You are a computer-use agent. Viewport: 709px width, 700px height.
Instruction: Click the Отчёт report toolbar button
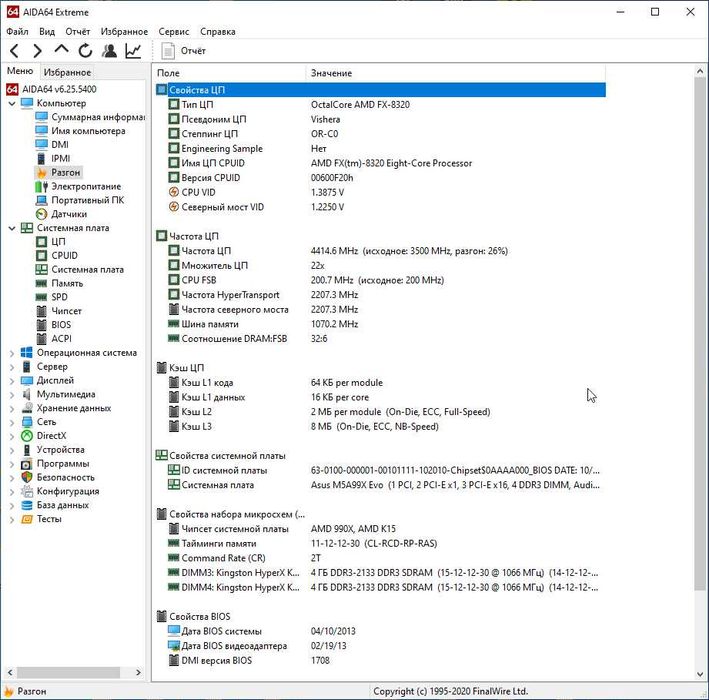click(184, 51)
